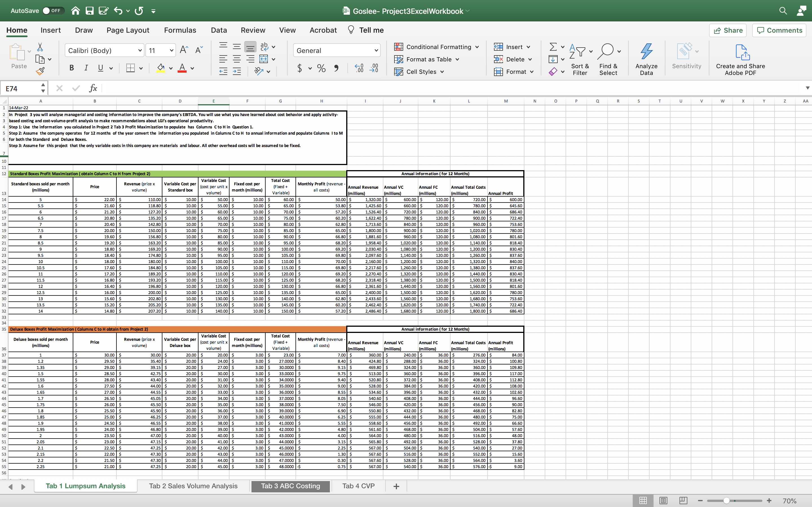Click the Share button

coord(728,30)
